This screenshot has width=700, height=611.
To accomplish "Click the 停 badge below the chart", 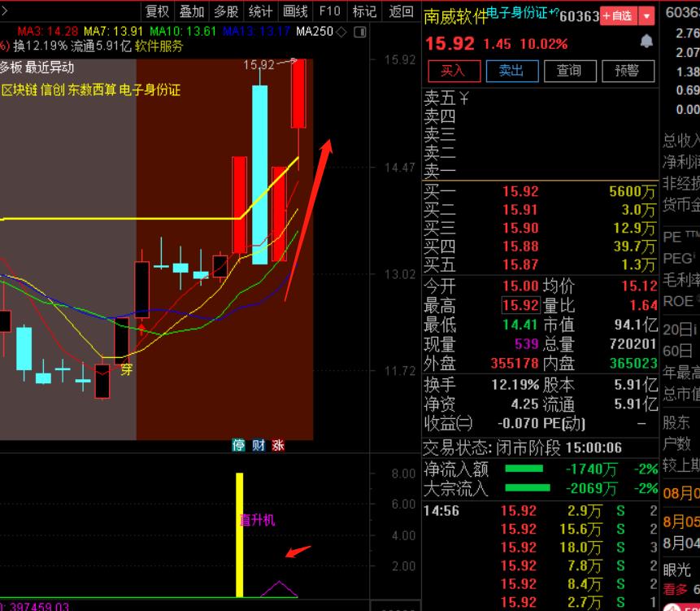I will click(238, 445).
